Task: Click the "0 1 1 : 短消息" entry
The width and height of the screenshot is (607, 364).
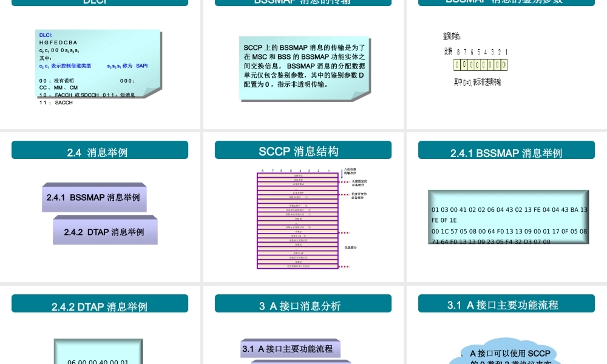Action: [x=119, y=95]
